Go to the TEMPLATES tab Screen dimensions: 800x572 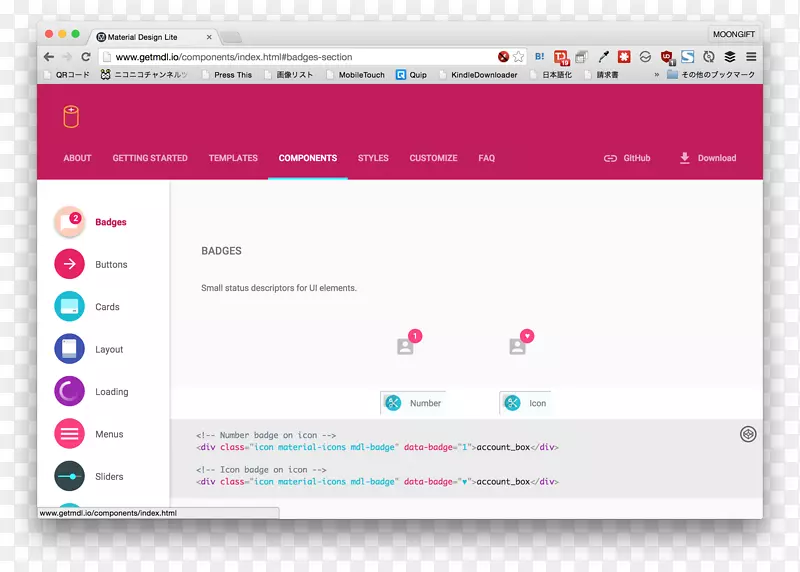(x=233, y=158)
